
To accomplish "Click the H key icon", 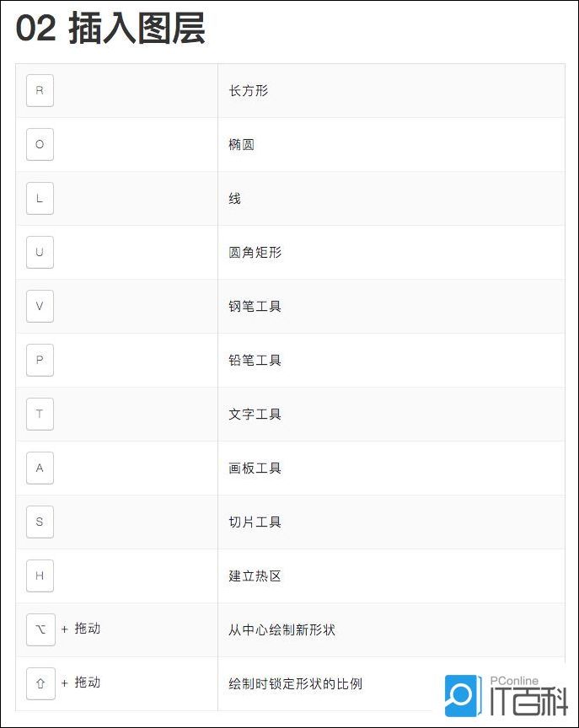I will [x=40, y=575].
